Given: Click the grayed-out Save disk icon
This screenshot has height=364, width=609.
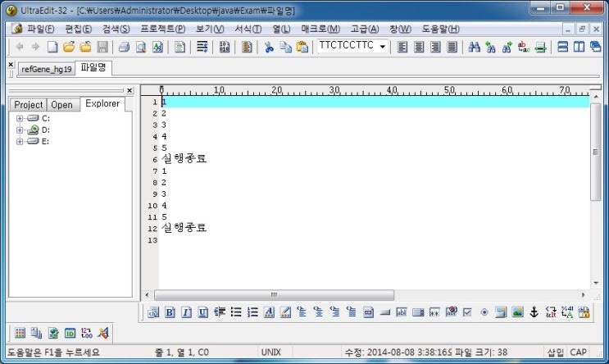Looking at the screenshot, I should [x=102, y=47].
